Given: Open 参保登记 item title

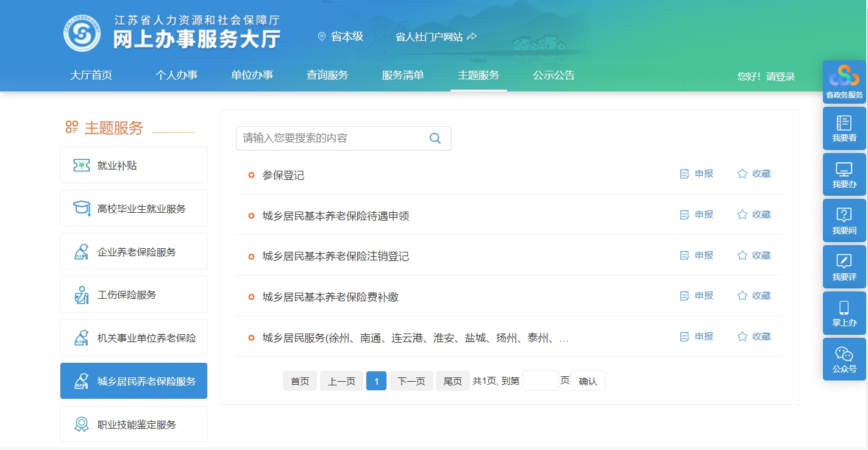Looking at the screenshot, I should (x=283, y=176).
